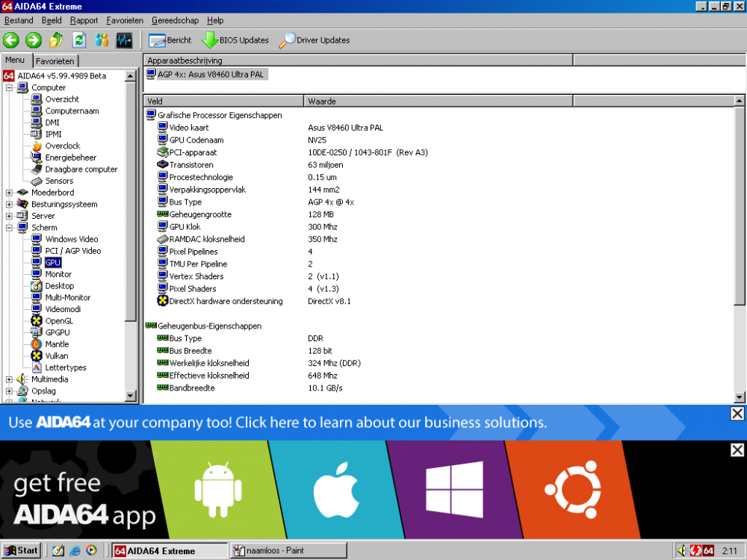Click the BIOS Updates toolbar button
The height and width of the screenshot is (560, 747).
(x=235, y=40)
